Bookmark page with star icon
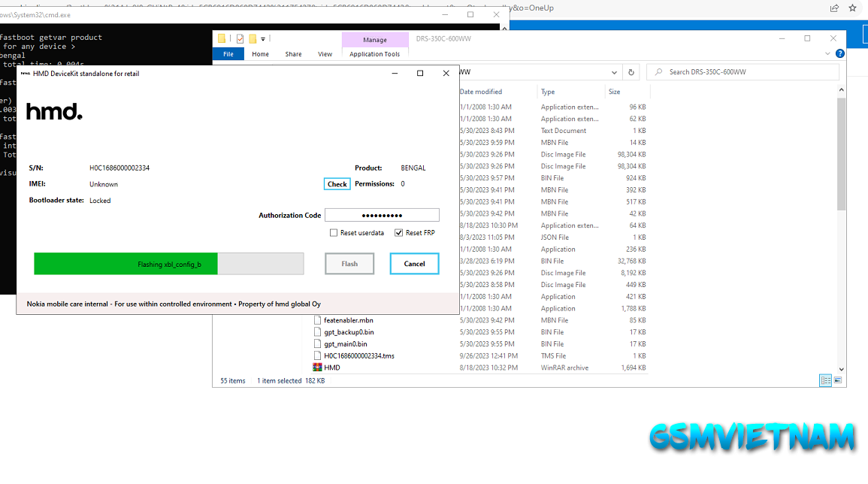This screenshot has width=868, height=484. pyautogui.click(x=852, y=8)
